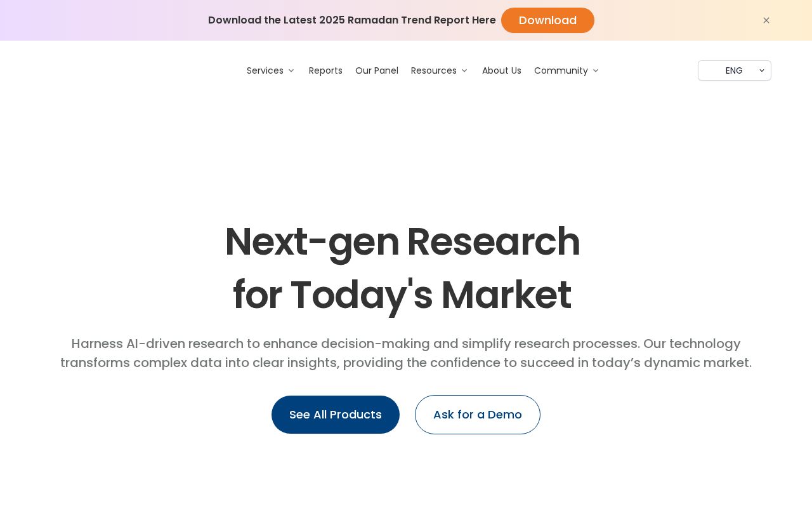812x508 pixels.
Task: Click the Next-gen Research headline
Action: (x=402, y=242)
